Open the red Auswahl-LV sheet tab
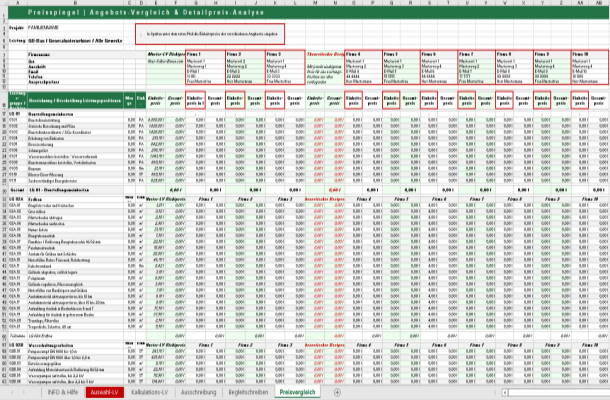The width and height of the screenshot is (610, 400). [105, 392]
